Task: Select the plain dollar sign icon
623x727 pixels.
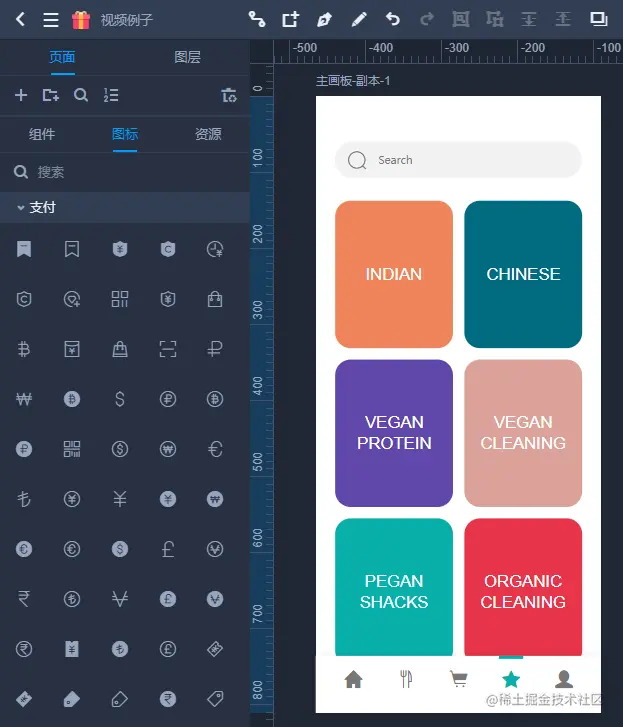Action: [x=120, y=399]
